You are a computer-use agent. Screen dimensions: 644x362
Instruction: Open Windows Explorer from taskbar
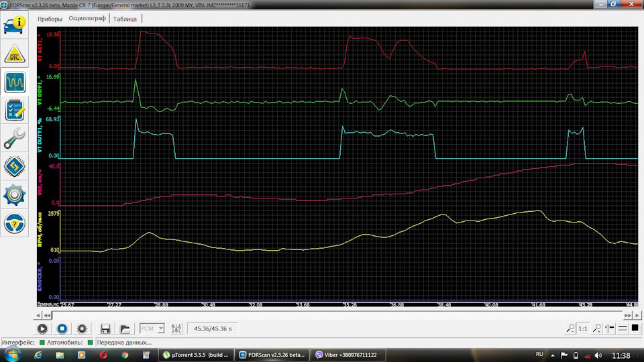(x=60, y=355)
